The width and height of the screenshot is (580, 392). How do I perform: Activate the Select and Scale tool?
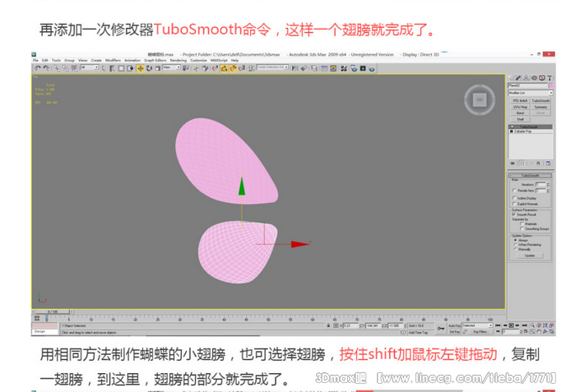click(x=158, y=68)
